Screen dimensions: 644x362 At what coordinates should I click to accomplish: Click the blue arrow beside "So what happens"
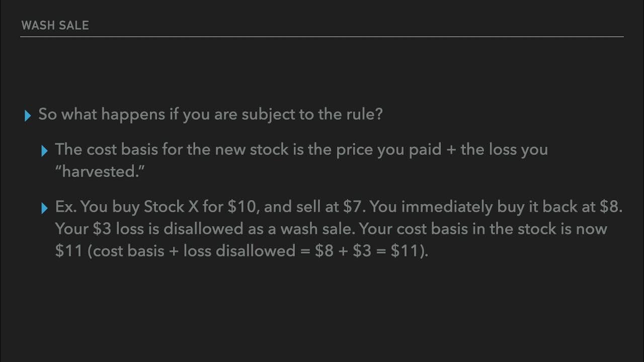[28, 116]
